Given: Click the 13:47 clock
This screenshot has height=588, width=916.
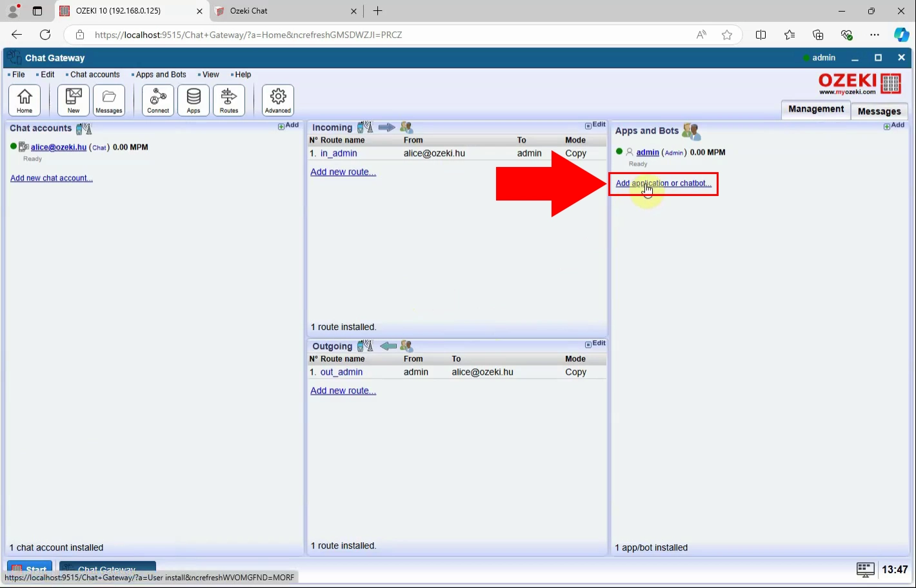Looking at the screenshot, I should (895, 569).
